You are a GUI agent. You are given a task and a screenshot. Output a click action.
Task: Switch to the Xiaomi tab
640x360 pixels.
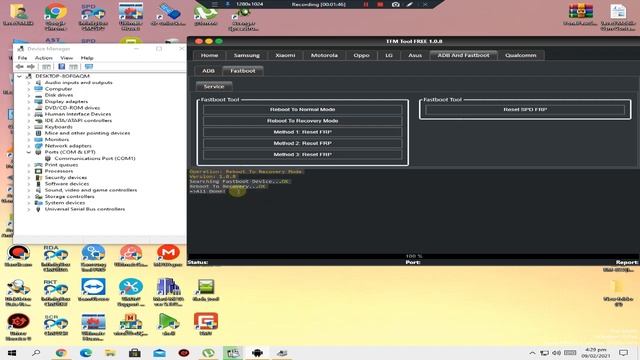(x=285, y=55)
